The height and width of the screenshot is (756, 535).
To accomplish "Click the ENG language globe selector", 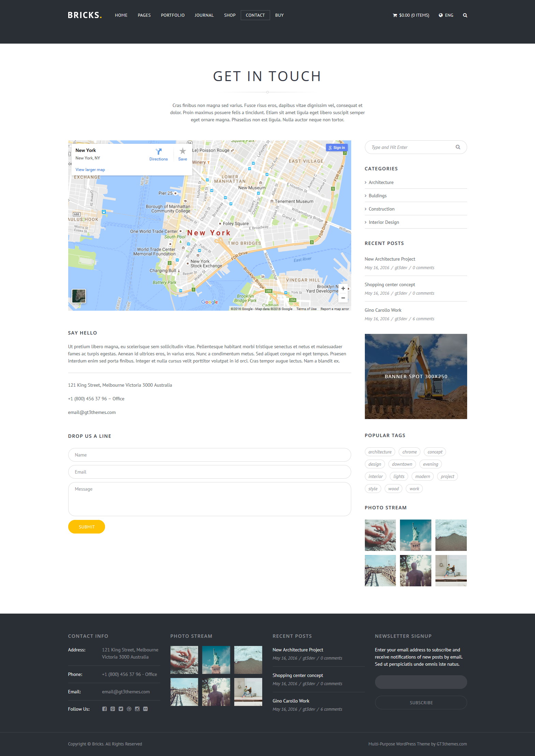I will tap(446, 15).
